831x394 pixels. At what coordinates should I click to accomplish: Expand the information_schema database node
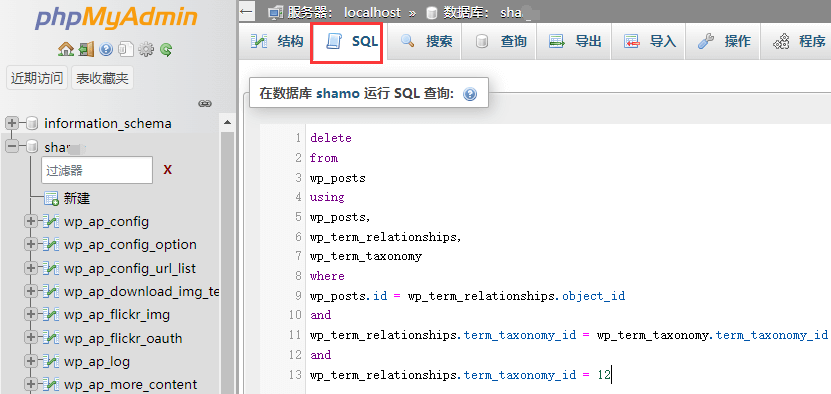(11, 124)
